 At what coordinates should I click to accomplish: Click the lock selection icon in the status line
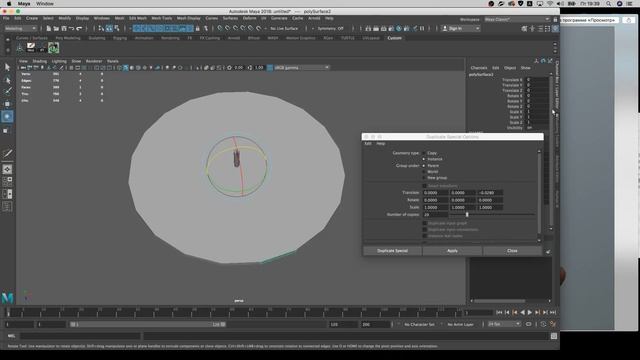point(198,29)
